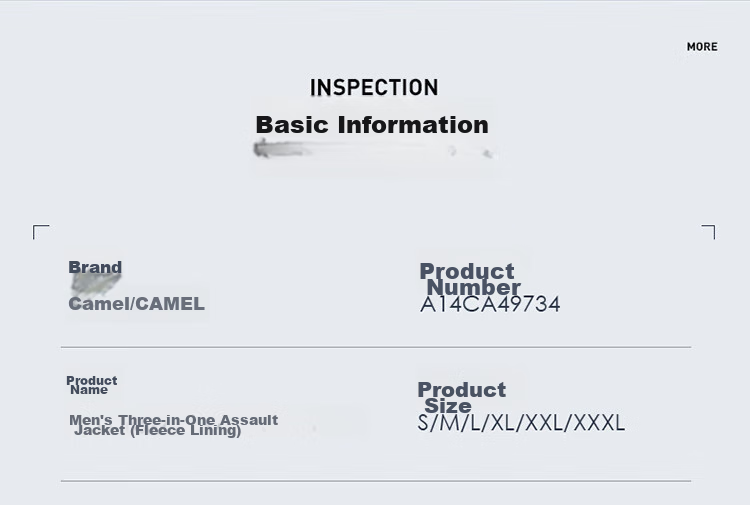750x505 pixels.
Task: Click the Product Size label
Action: pyautogui.click(x=461, y=398)
